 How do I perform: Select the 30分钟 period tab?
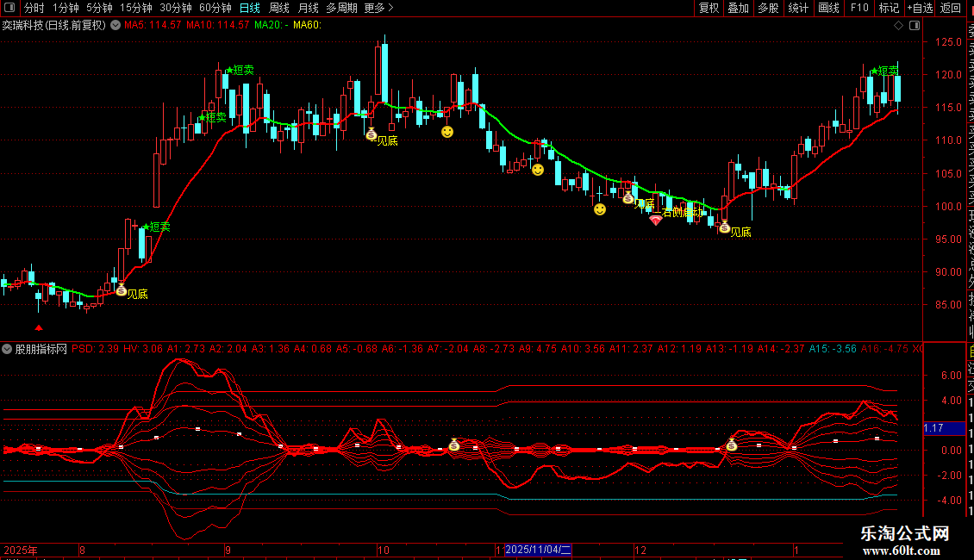(x=175, y=8)
